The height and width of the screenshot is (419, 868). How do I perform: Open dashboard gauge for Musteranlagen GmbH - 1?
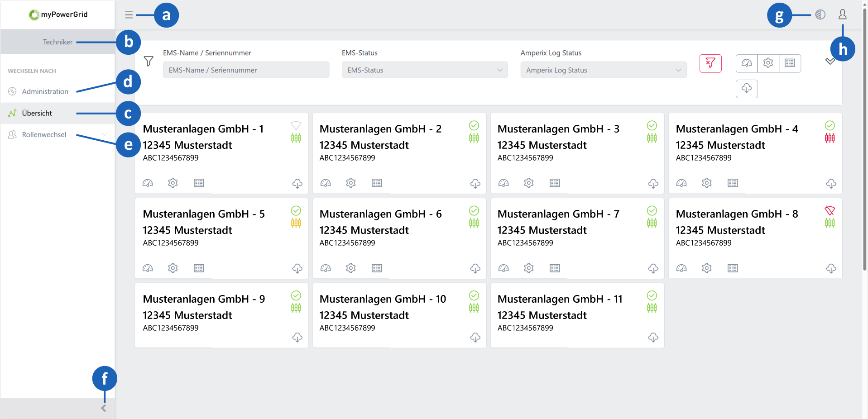148,183
